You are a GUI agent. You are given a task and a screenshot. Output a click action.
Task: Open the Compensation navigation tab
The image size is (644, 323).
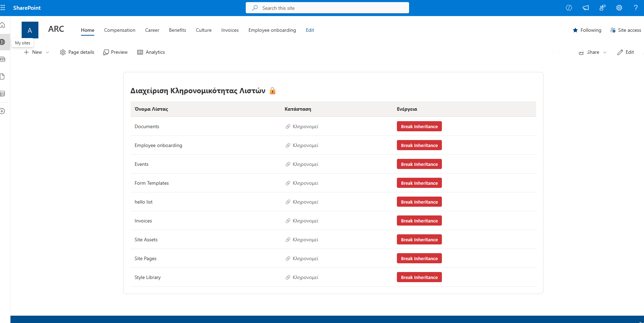[120, 30]
